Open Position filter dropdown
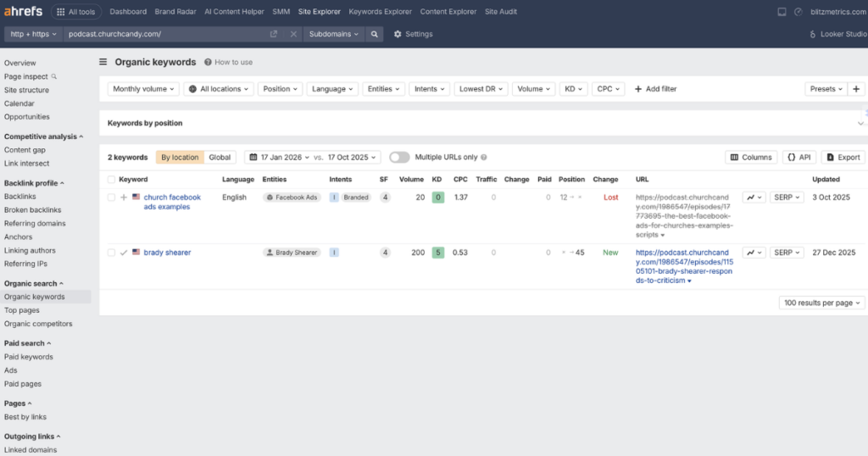 point(280,89)
